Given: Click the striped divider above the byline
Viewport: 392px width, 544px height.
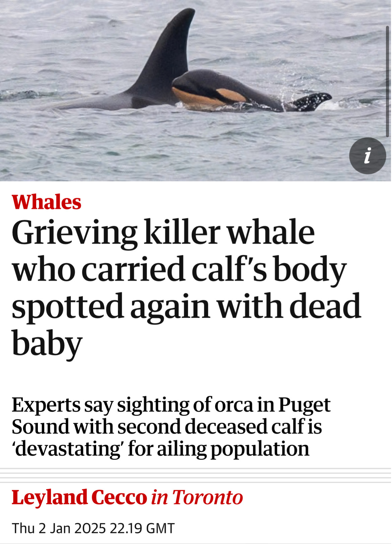Looking at the screenshot, I should click(195, 475).
